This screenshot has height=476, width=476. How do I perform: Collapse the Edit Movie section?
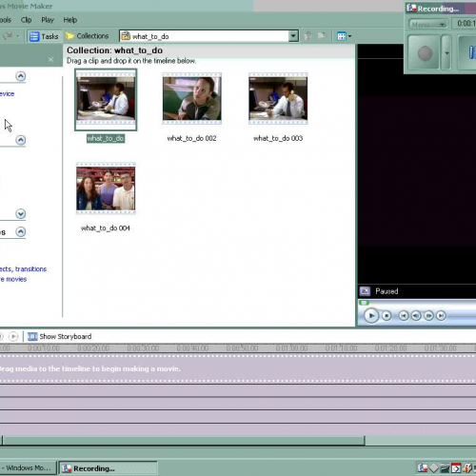(x=21, y=140)
